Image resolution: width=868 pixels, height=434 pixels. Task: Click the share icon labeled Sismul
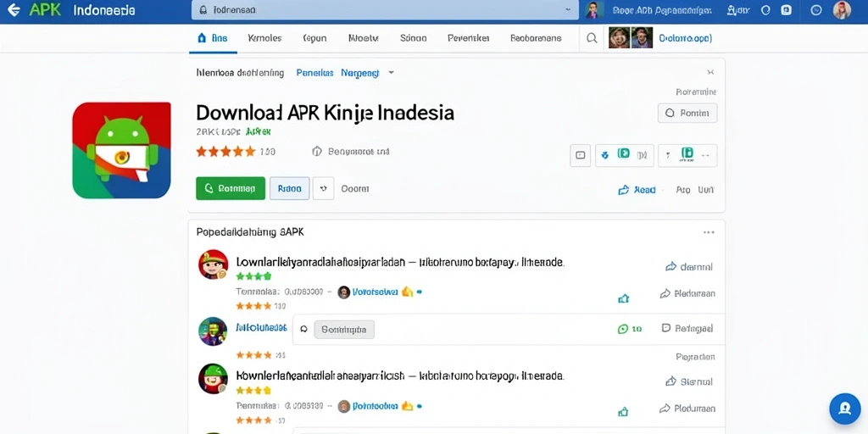point(688,381)
